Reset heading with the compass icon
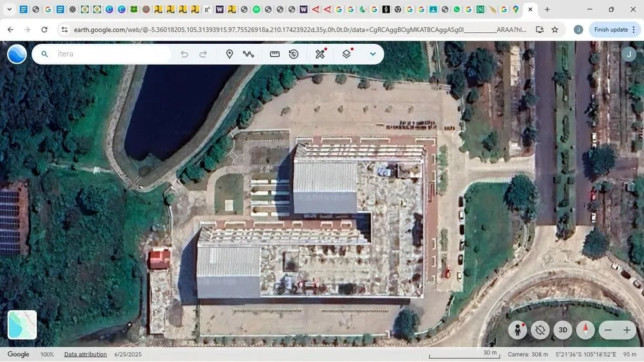The width and height of the screenshot is (644, 362). point(585,330)
